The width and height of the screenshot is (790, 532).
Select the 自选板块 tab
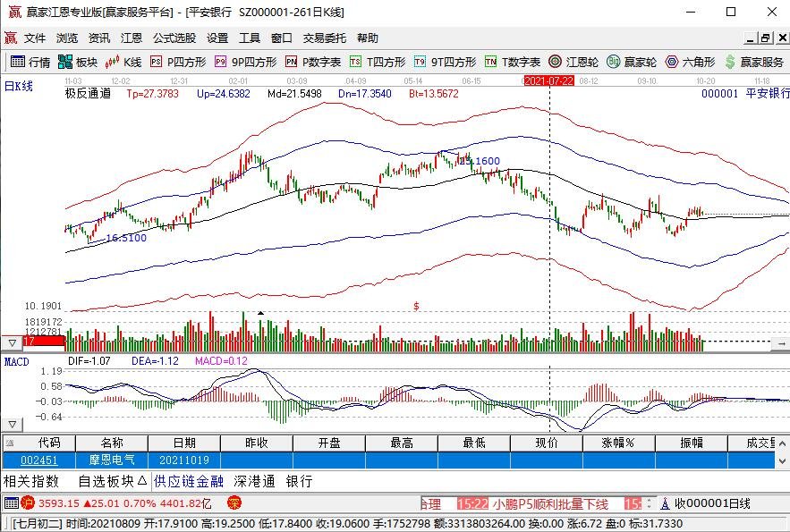106,481
